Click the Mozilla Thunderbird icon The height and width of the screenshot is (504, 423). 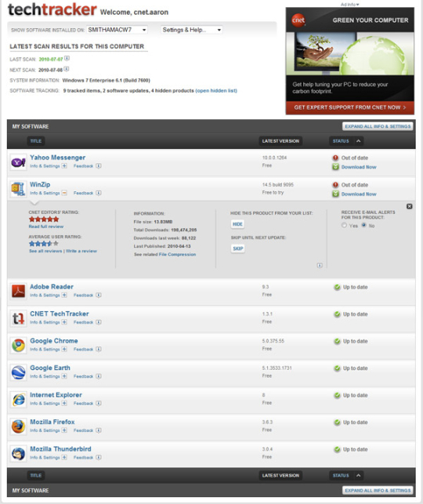tap(18, 454)
